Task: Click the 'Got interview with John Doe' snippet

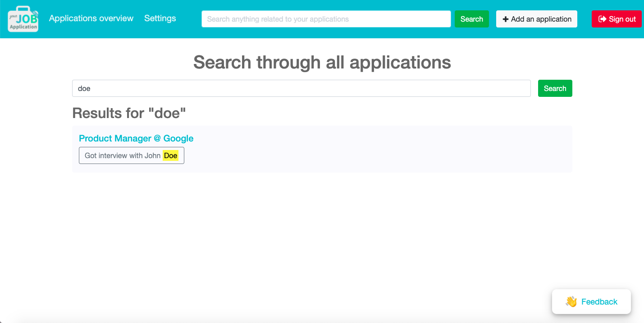Action: [x=131, y=155]
